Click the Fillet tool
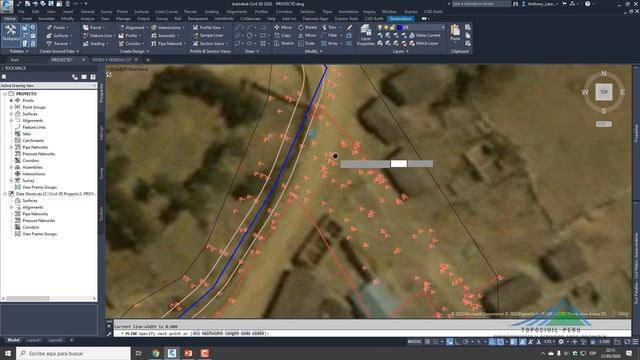Viewport: 640px width, 360px height. pos(330,36)
